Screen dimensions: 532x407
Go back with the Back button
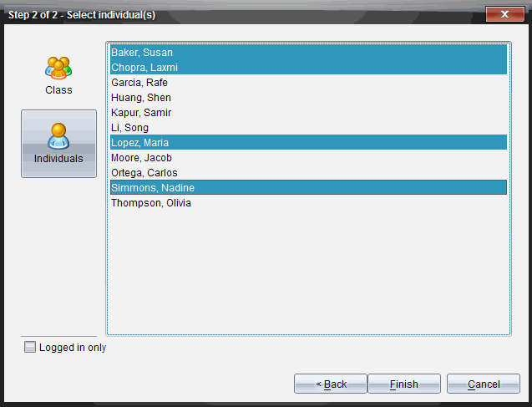[331, 384]
